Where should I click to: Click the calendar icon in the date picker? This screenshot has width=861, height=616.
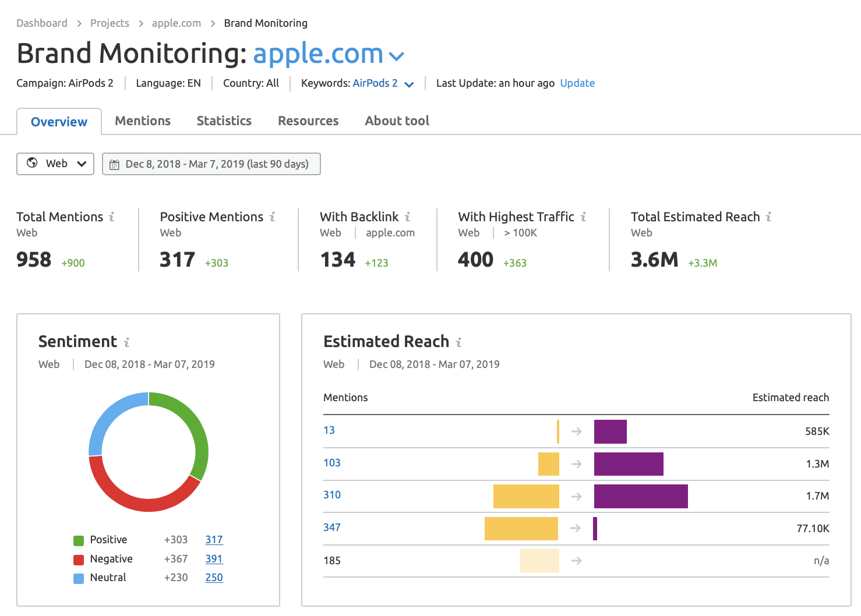114,164
